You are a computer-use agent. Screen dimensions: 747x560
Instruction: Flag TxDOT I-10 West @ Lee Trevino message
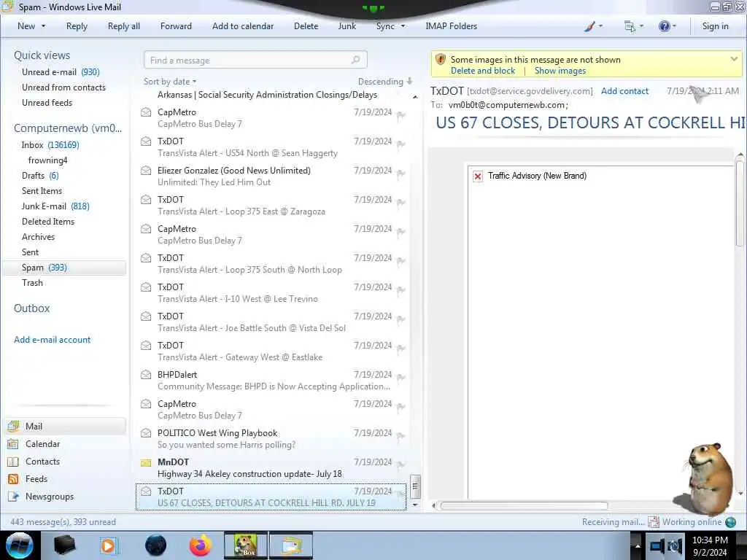pyautogui.click(x=401, y=290)
